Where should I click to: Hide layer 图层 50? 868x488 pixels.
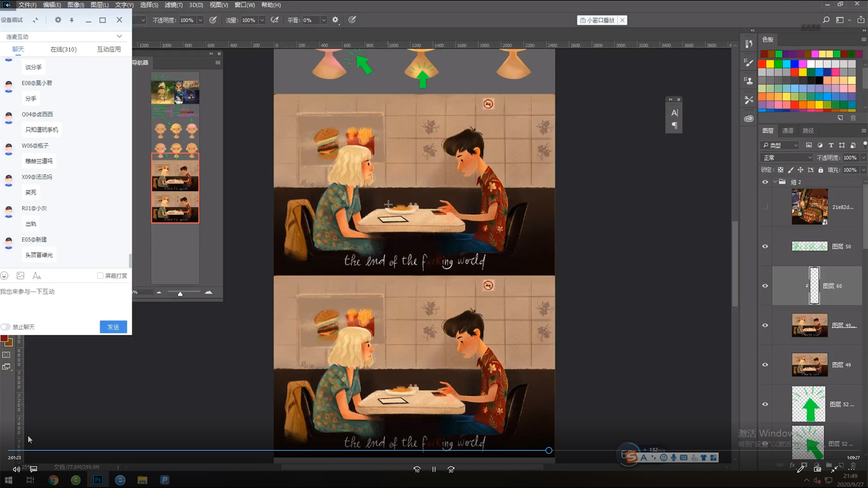click(765, 246)
